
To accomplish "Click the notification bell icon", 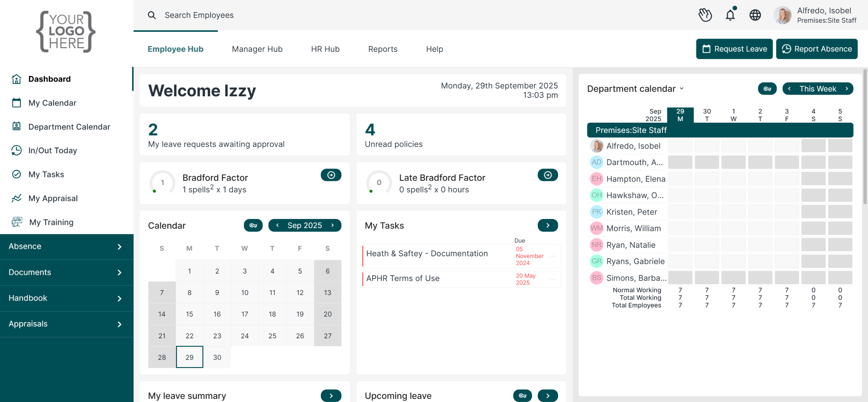I will pos(730,15).
